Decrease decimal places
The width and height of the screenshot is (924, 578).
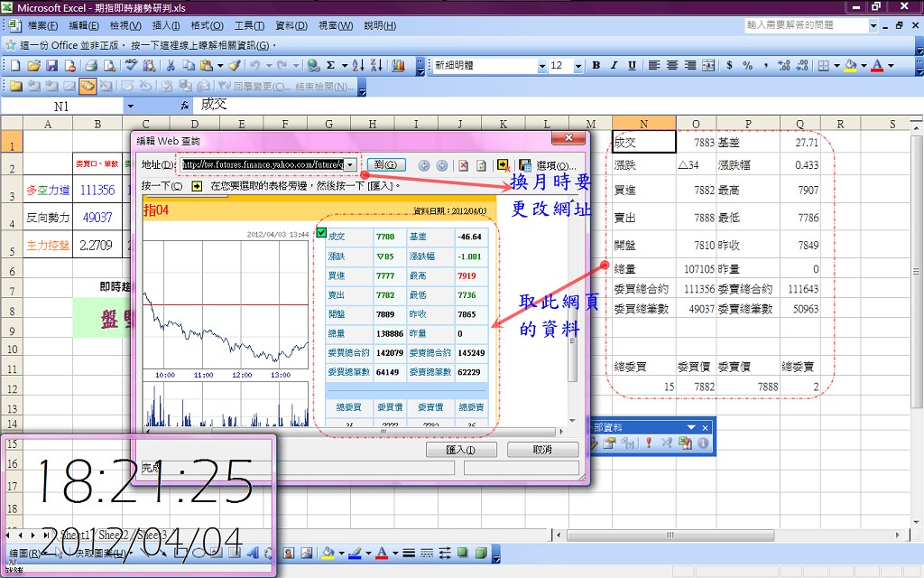click(x=802, y=65)
